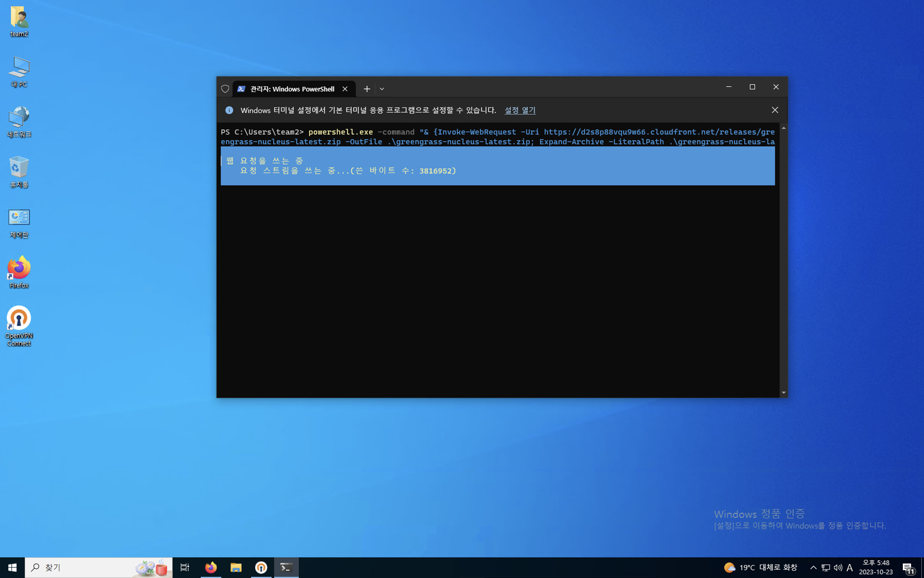Dismiss the default terminal info banner
The height and width of the screenshot is (578, 924).
(x=775, y=110)
